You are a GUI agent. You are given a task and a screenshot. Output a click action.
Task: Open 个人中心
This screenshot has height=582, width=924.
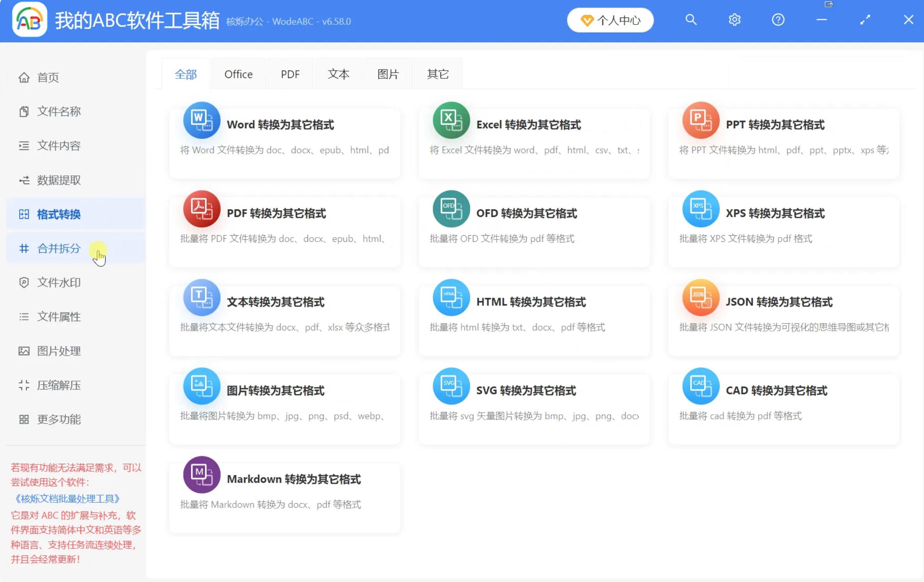click(610, 20)
